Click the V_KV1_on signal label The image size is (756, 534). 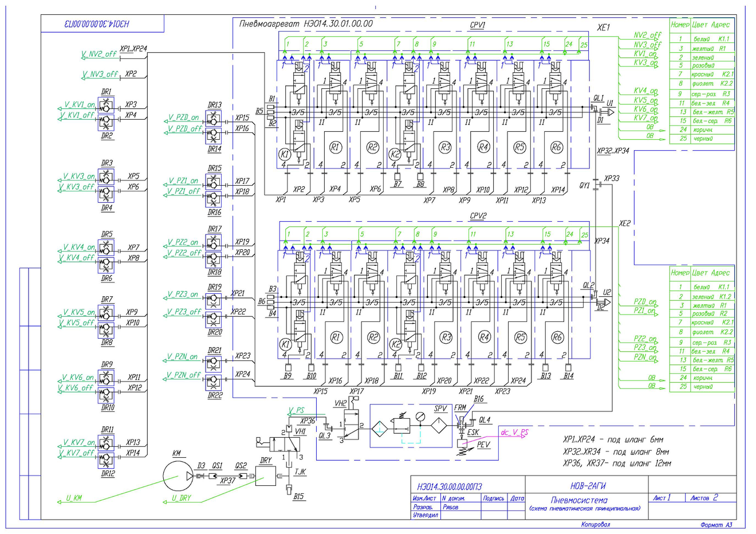pos(79,105)
